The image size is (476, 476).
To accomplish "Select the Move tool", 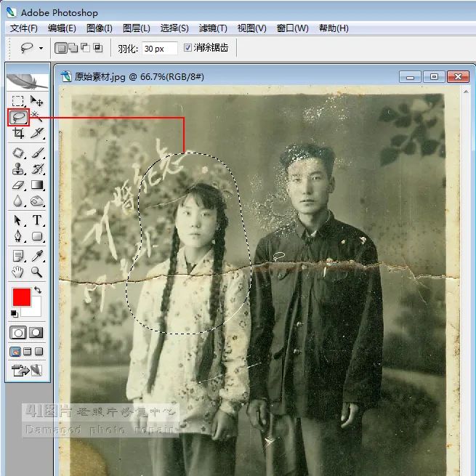I will (37, 101).
